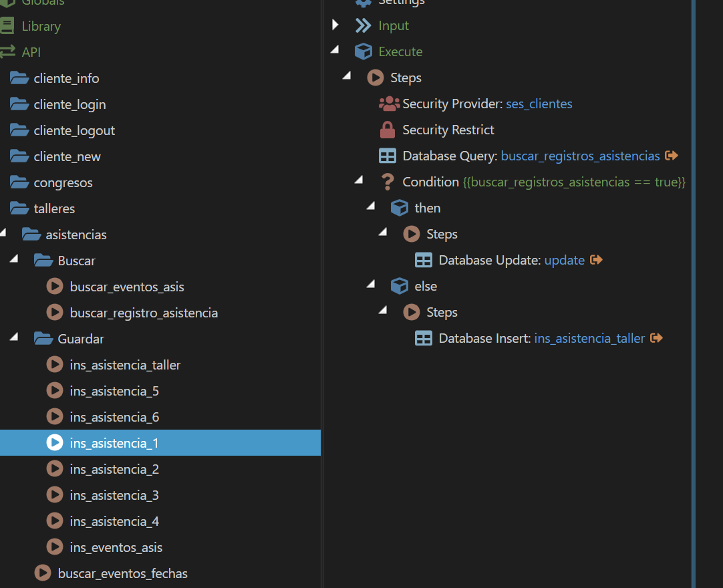Collapse the Guardar folder arrow
The width and height of the screenshot is (723, 588).
[x=14, y=338]
